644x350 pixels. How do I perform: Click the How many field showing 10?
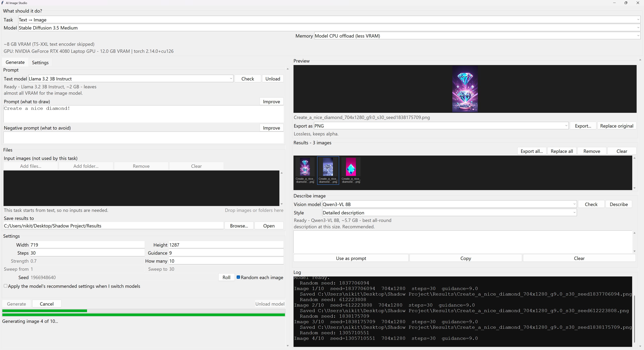point(226,261)
